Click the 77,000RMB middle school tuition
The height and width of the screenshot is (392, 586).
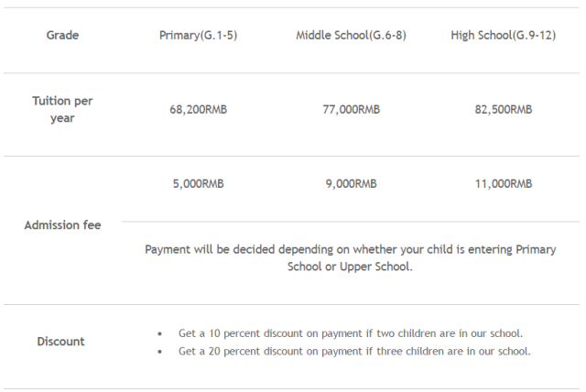[351, 109]
